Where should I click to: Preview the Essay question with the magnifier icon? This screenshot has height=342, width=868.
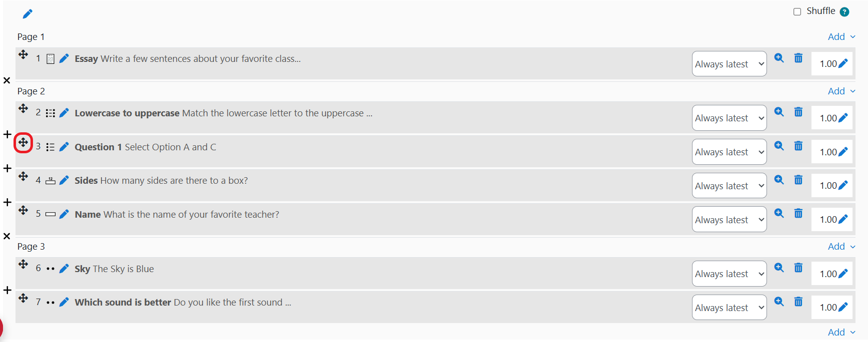(778, 58)
